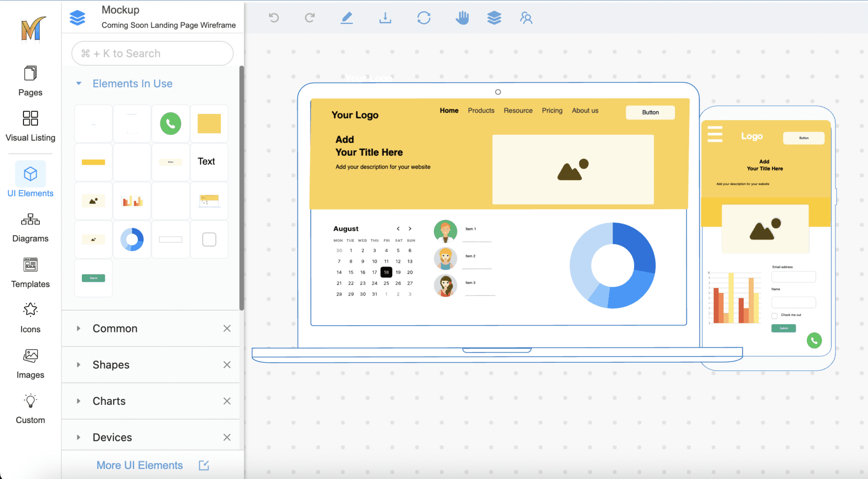Select the Hand pan tool
This screenshot has width=868, height=479.
point(462,18)
